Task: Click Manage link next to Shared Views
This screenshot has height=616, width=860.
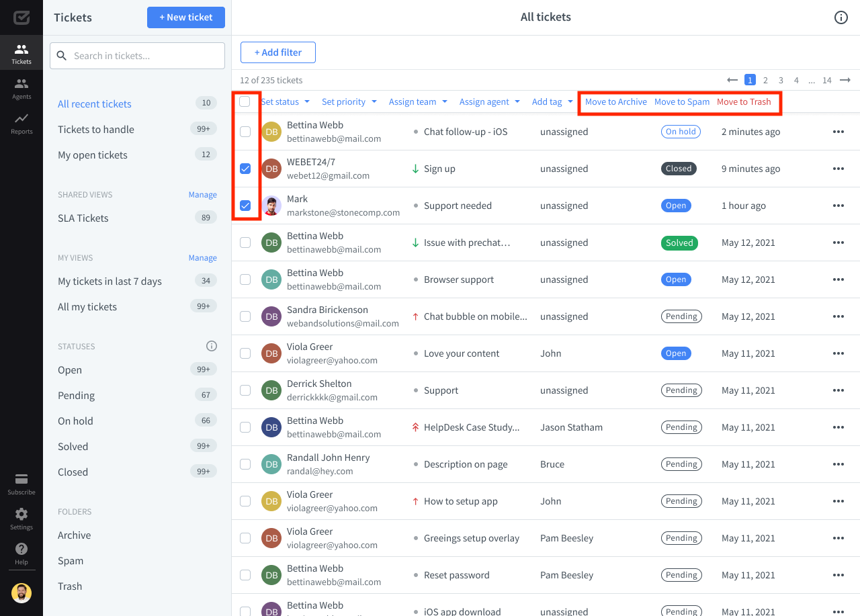Action: (x=202, y=195)
